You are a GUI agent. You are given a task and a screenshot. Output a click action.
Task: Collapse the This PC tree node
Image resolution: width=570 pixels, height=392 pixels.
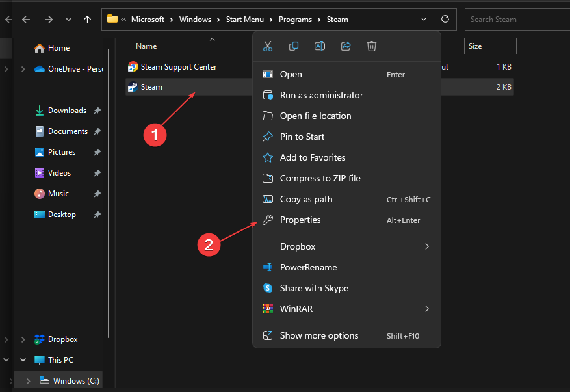click(23, 360)
